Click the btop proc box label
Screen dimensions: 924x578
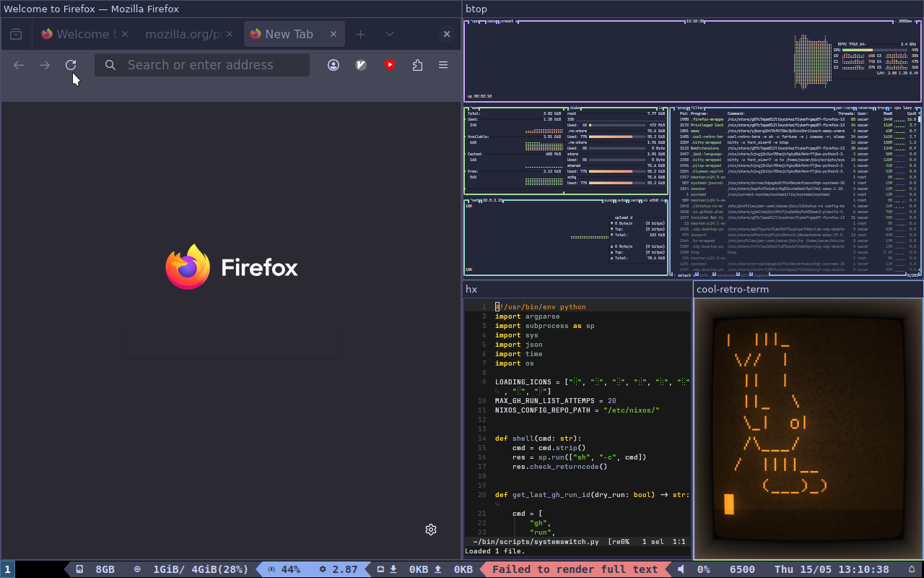(682, 108)
